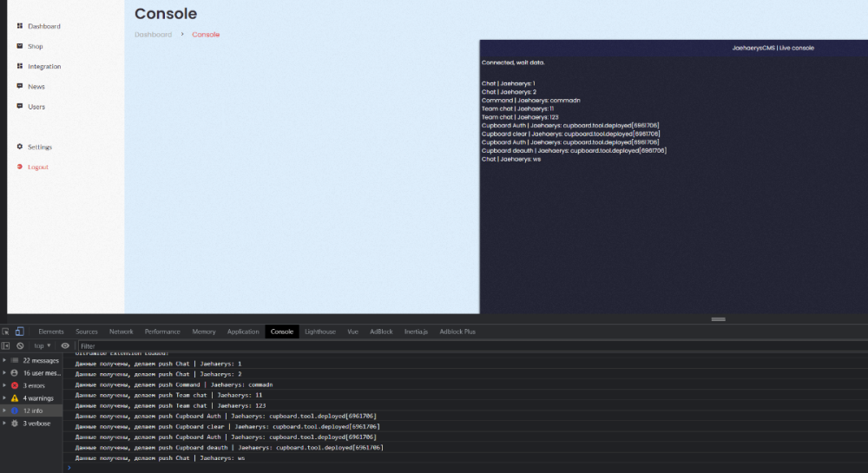The width and height of the screenshot is (868, 473).
Task: Open the Dashboard sidebar item
Action: click(x=43, y=26)
